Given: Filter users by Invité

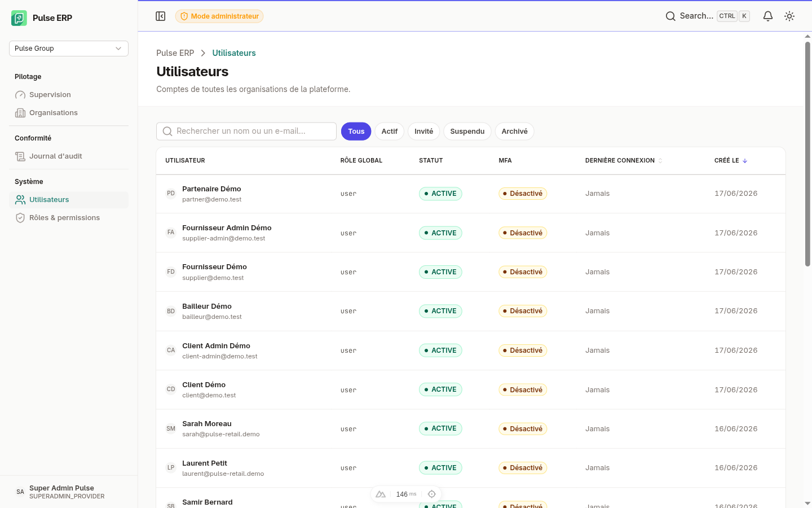Looking at the screenshot, I should coord(424,132).
